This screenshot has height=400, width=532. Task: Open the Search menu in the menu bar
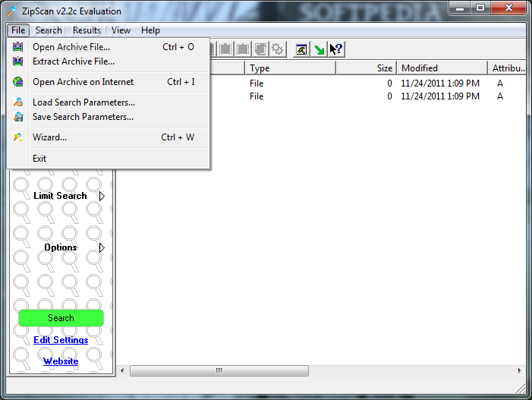click(x=49, y=30)
